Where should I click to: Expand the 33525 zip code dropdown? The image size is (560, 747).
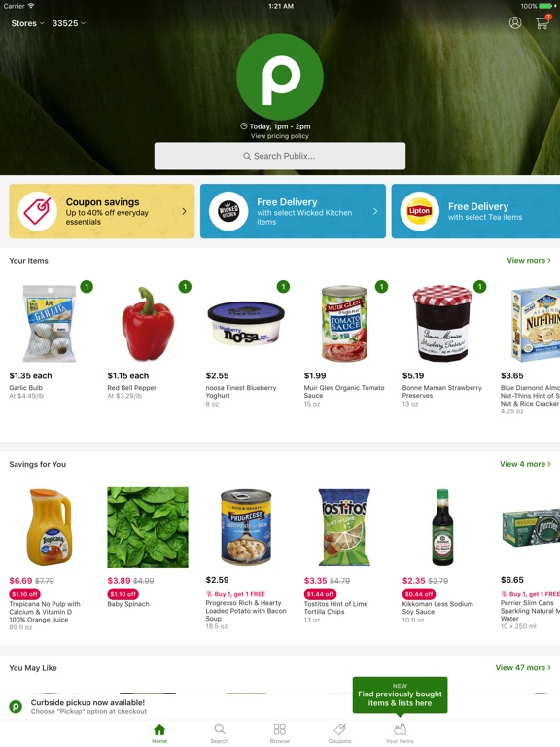[x=69, y=23]
